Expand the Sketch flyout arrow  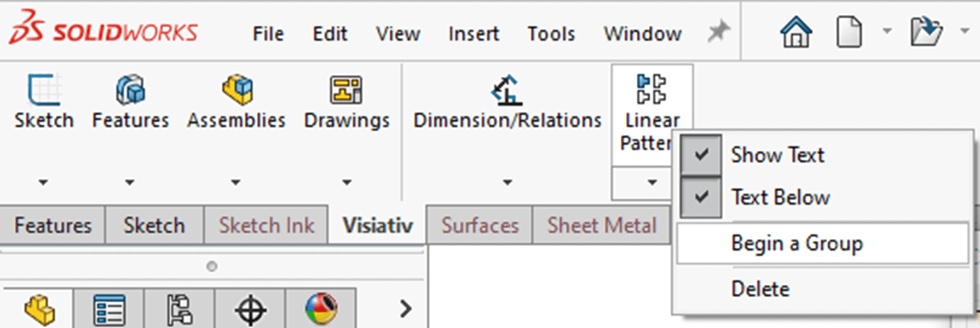pyautogui.click(x=43, y=181)
